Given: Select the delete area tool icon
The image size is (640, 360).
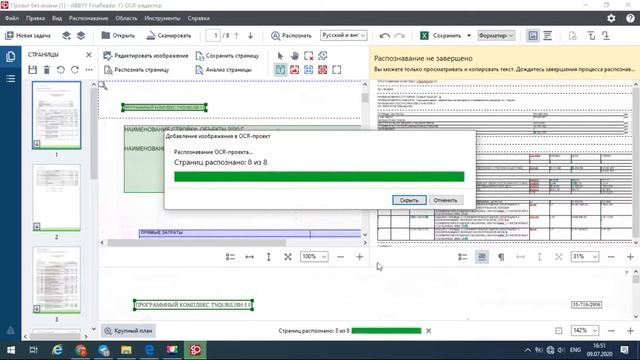Looking at the screenshot, I should 309,56.
